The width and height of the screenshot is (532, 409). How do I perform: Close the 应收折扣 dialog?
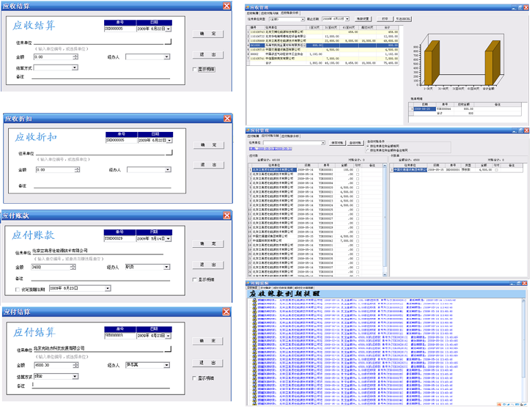pyautogui.click(x=227, y=119)
